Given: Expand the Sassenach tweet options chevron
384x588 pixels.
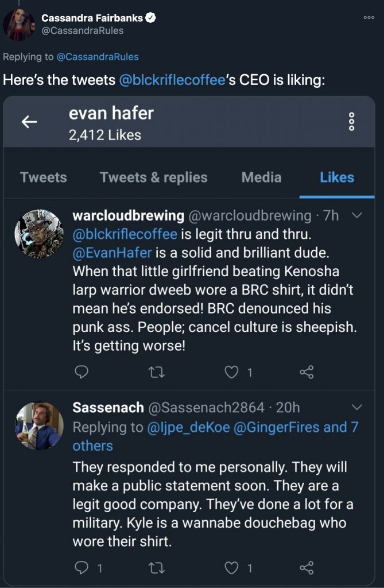Looking at the screenshot, I should tap(356, 408).
